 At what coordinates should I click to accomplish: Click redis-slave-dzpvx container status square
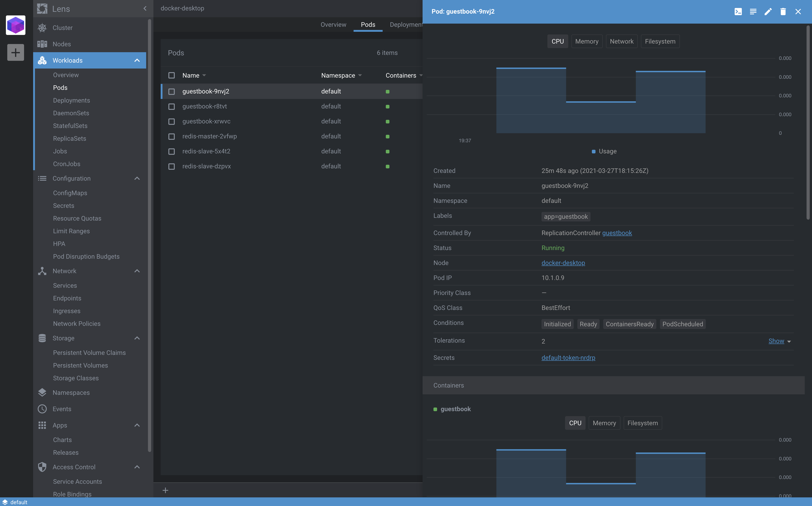tap(388, 167)
